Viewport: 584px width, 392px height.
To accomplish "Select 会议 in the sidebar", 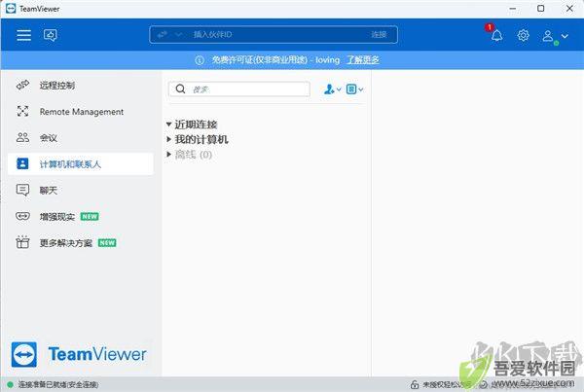I will 81,138.
